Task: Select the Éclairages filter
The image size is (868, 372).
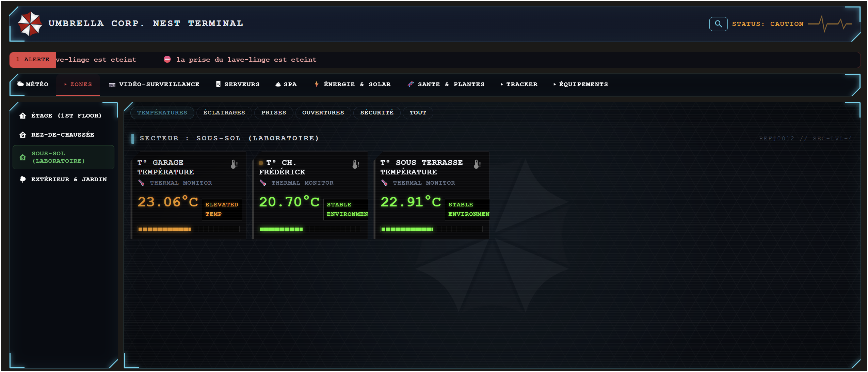Action: [224, 113]
